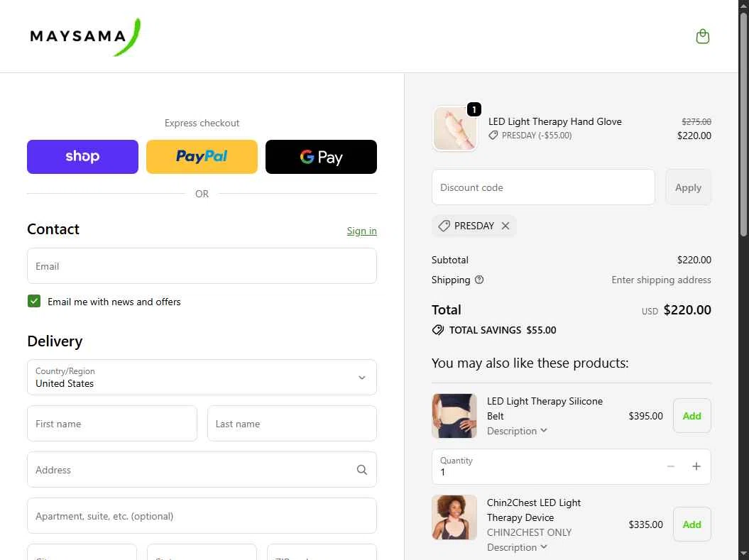Image resolution: width=749 pixels, height=560 pixels.
Task: Click the Enter shipping address text
Action: [661, 280]
